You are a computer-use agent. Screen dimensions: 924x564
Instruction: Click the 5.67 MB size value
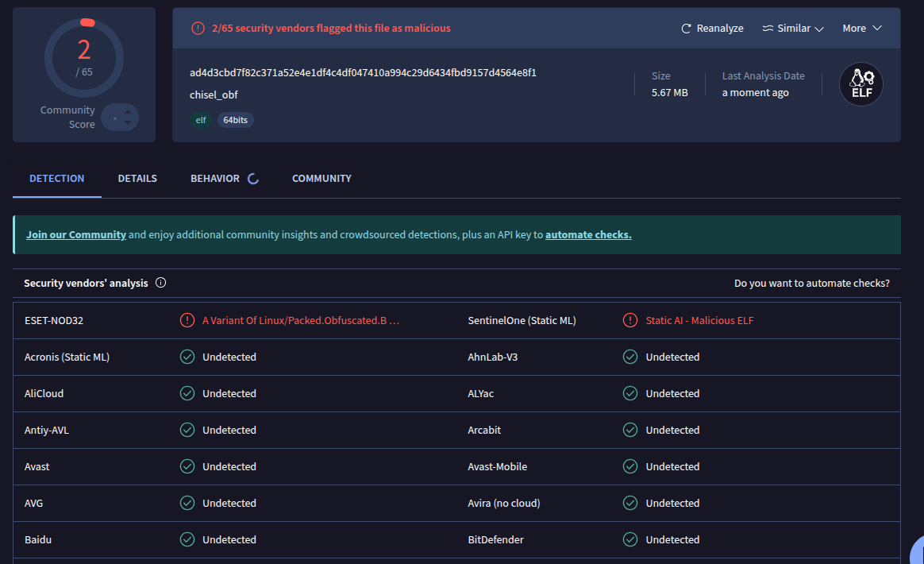669,93
